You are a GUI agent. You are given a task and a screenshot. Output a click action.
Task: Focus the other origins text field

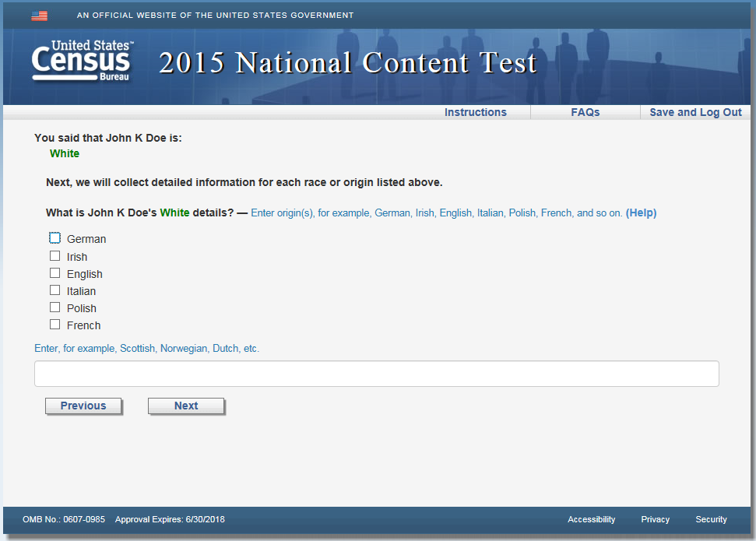[377, 374]
